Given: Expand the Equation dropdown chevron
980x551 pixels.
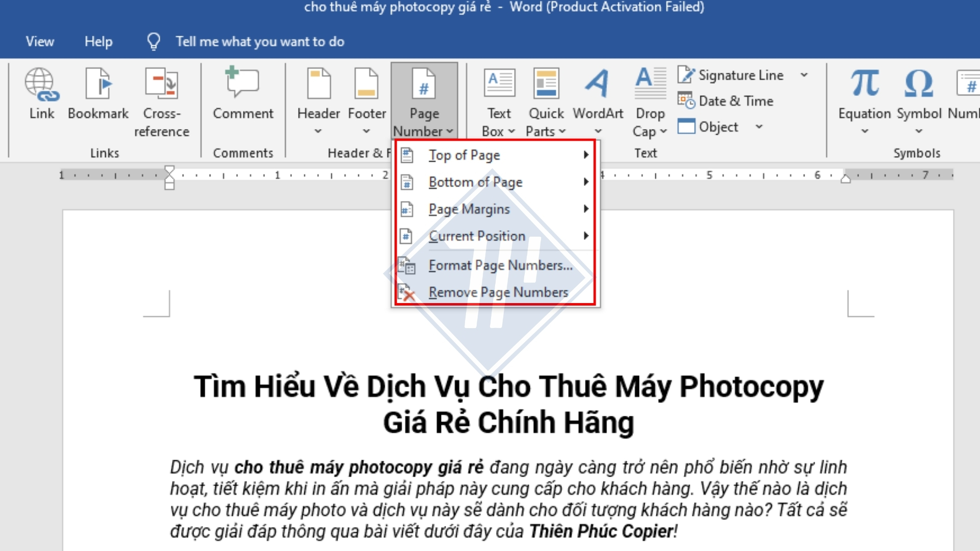Looking at the screenshot, I should [865, 131].
